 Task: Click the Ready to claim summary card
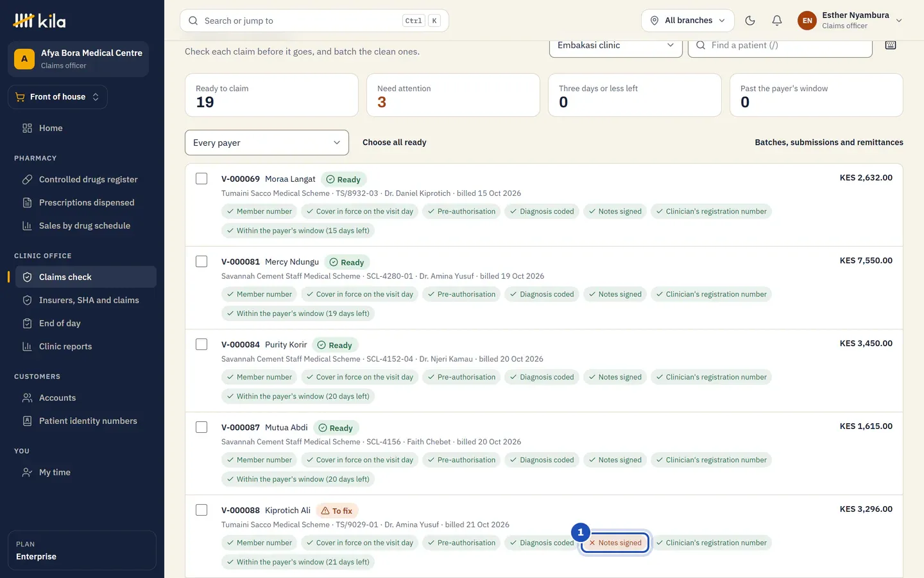(x=271, y=95)
